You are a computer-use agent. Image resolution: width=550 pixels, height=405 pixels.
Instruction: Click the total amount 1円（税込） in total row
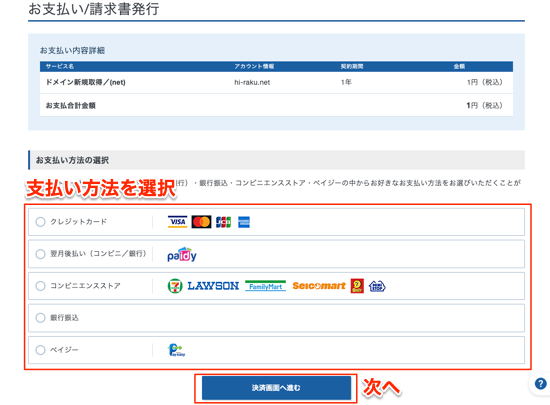point(484,106)
